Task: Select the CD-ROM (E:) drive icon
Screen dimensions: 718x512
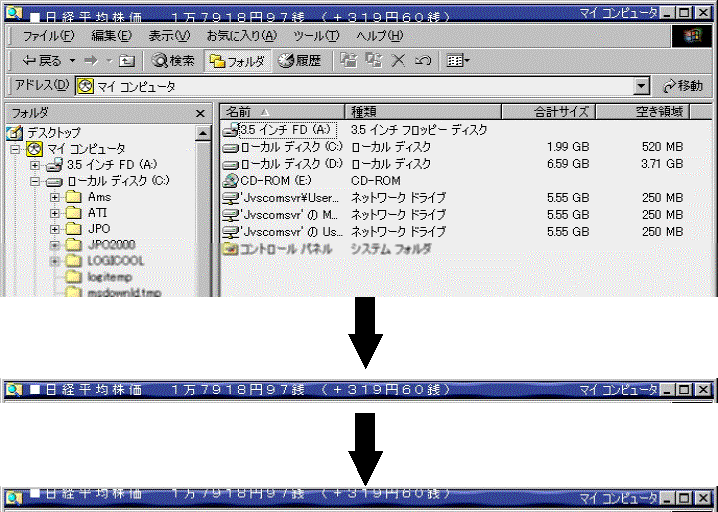Action: [230, 181]
